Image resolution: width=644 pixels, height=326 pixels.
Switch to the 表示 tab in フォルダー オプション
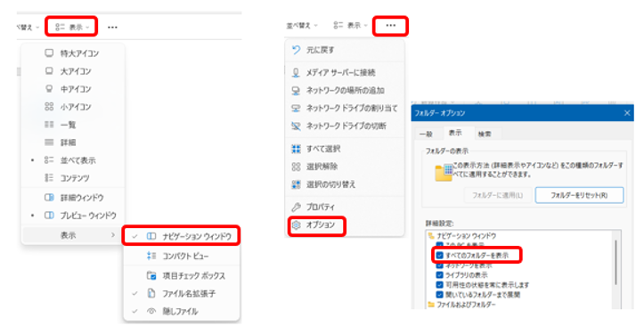(x=455, y=133)
